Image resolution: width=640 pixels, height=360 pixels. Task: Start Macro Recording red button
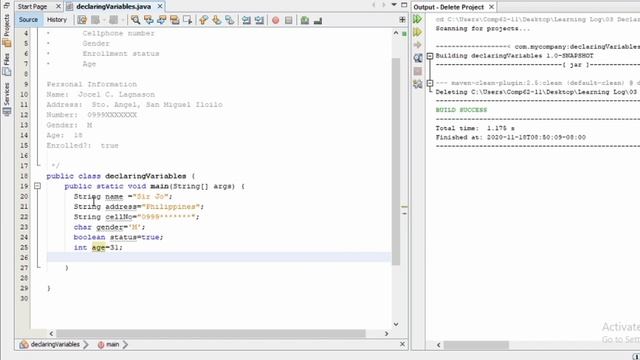(276, 20)
